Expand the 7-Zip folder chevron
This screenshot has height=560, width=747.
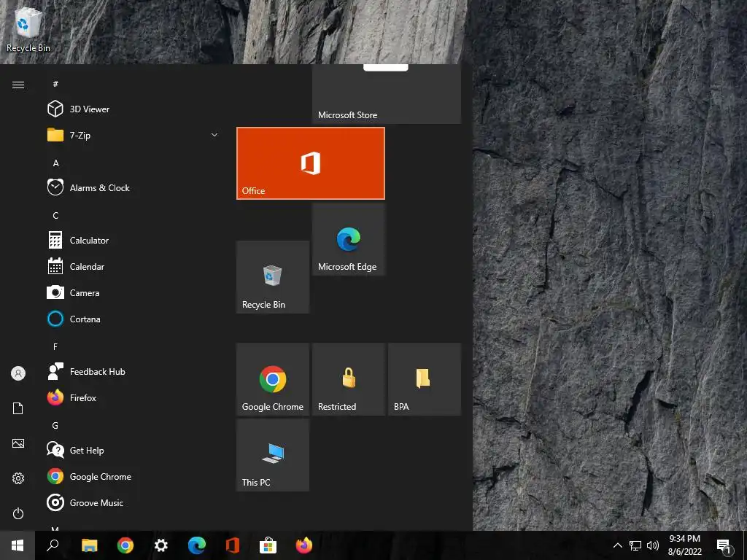click(x=214, y=135)
